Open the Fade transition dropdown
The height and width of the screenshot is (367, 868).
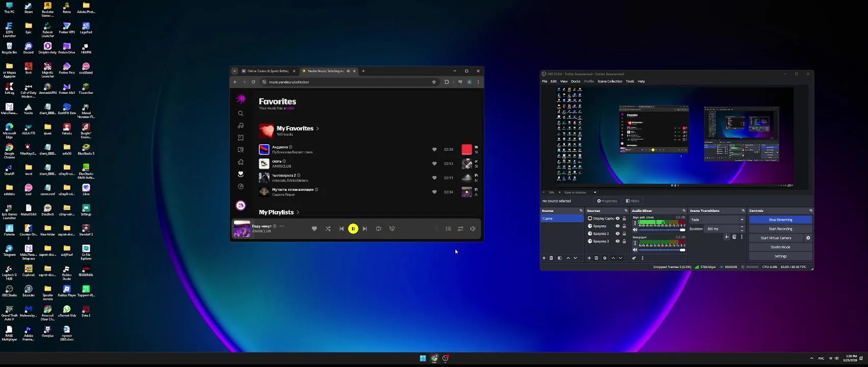click(717, 220)
